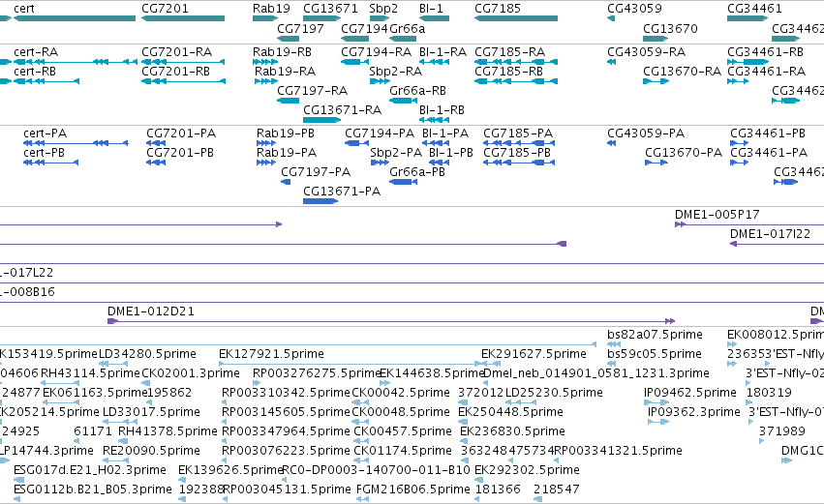
Task: Click the BI-1-PB protein label
Action: (x=451, y=153)
